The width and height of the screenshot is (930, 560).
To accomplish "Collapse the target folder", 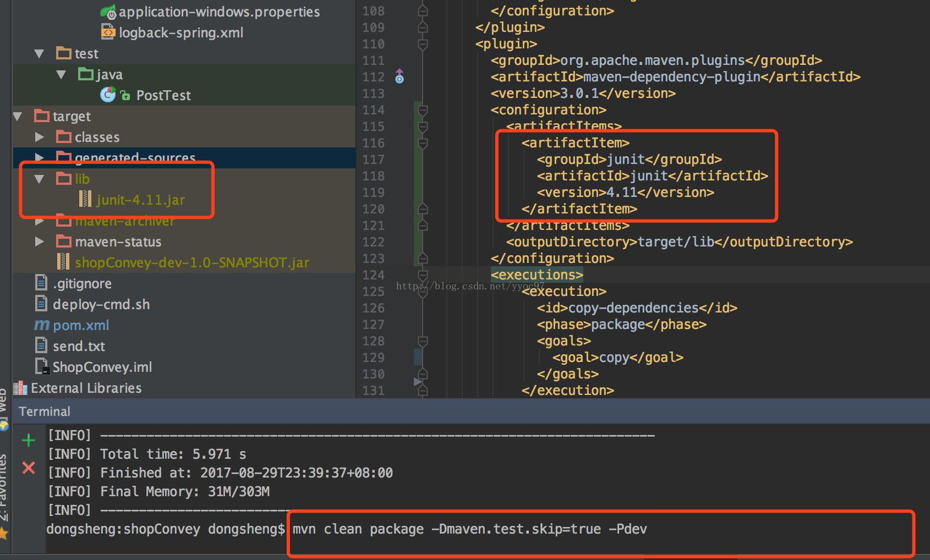I will (x=18, y=117).
